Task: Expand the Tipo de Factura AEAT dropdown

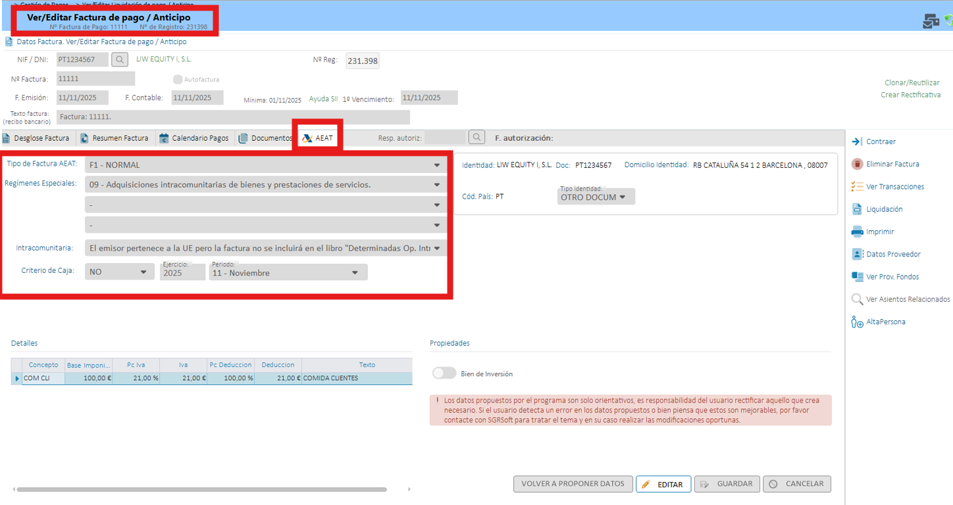Action: (436, 165)
